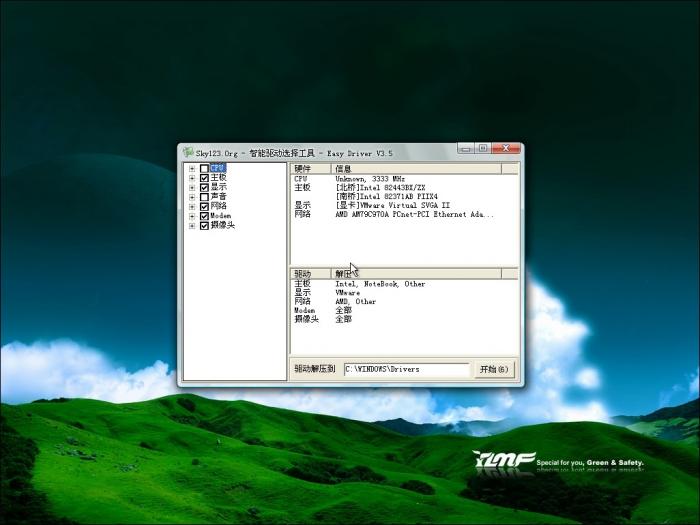700x525 pixels.
Task: Check the 声音 sound driver checkbox
Action: (204, 197)
